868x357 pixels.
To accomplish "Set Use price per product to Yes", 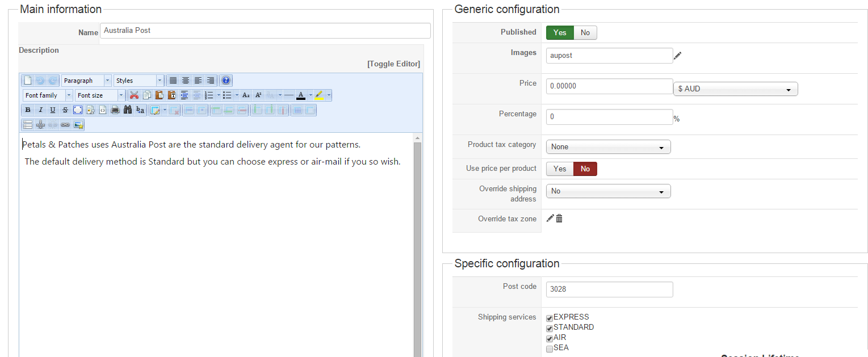I will pos(560,169).
